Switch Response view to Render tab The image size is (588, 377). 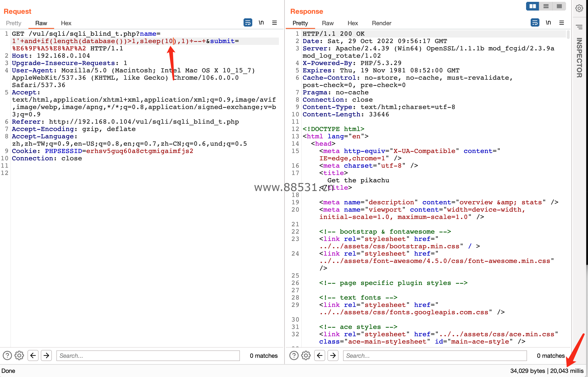(x=381, y=23)
